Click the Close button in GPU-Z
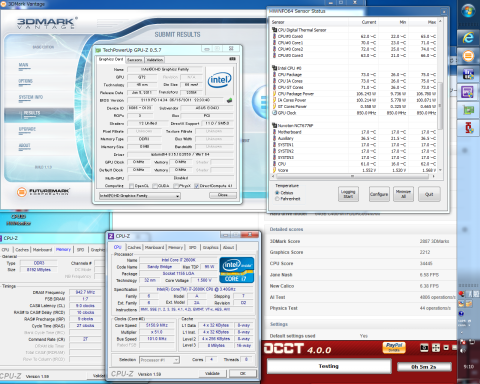Viewport: 480px width, 384px height. pos(223,195)
